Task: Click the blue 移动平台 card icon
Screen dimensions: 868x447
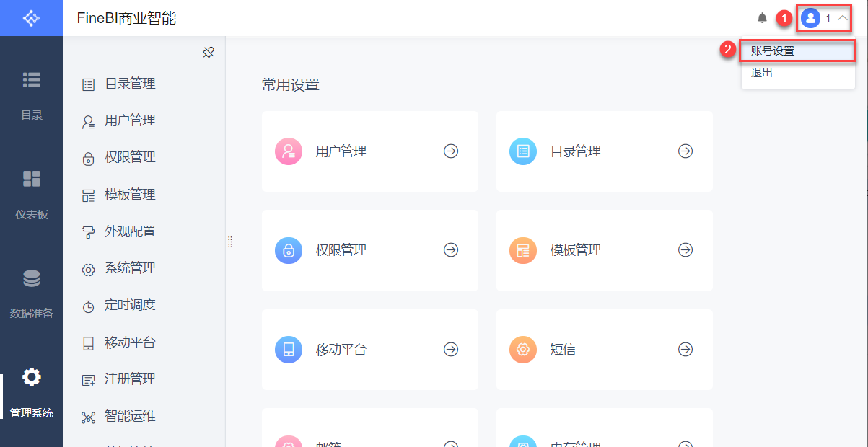Action: pos(289,350)
